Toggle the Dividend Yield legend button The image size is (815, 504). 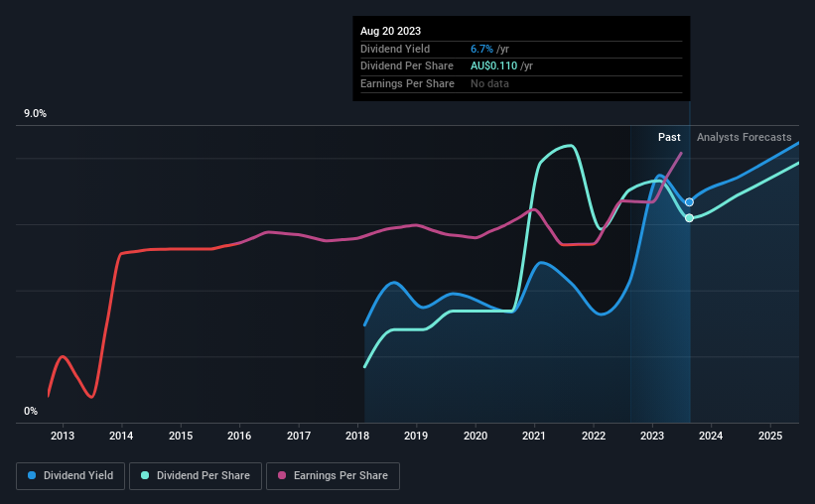coord(70,476)
